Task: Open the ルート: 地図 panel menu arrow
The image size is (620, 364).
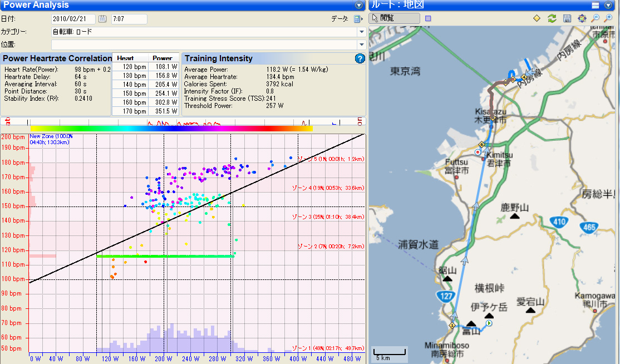Action: click(x=608, y=5)
